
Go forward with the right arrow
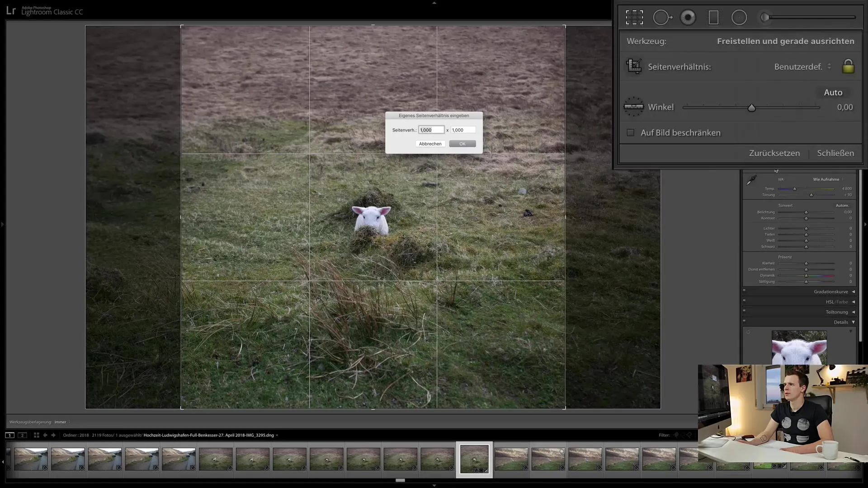point(53,435)
